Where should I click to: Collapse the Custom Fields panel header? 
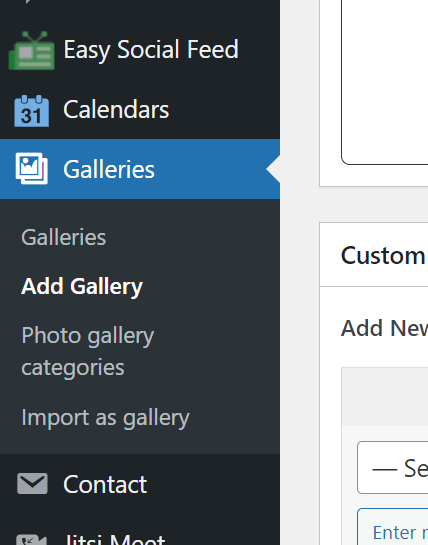tap(374, 255)
